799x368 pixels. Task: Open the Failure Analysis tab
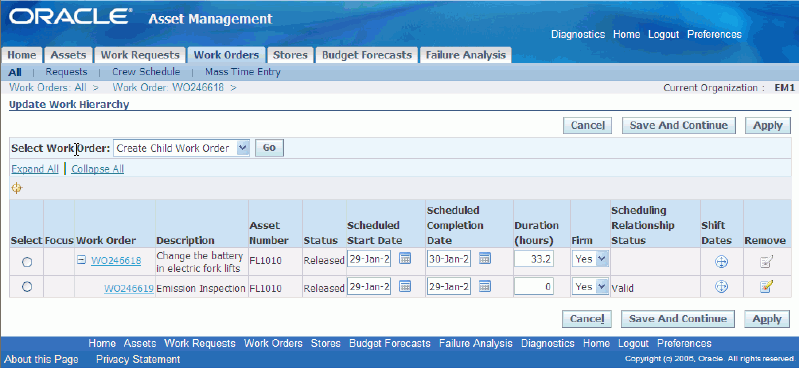(x=465, y=55)
